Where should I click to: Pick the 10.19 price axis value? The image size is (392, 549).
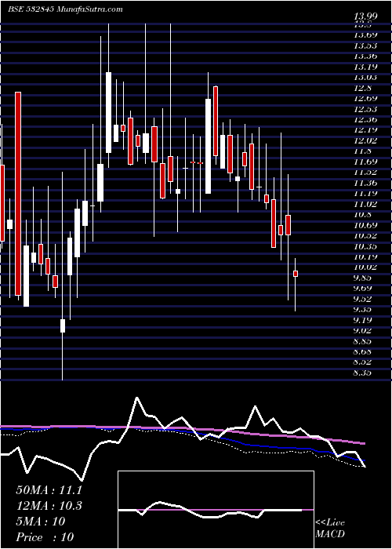365,256
